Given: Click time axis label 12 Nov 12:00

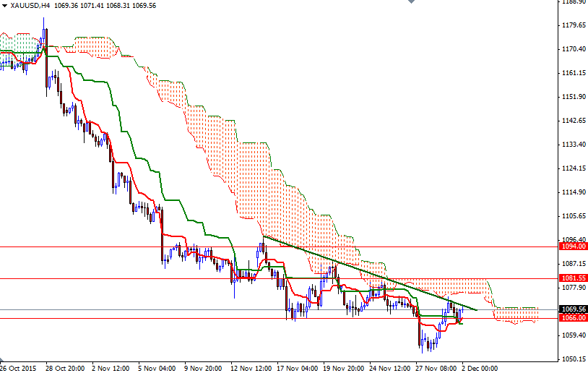Looking at the screenshot, I should click(x=251, y=368).
